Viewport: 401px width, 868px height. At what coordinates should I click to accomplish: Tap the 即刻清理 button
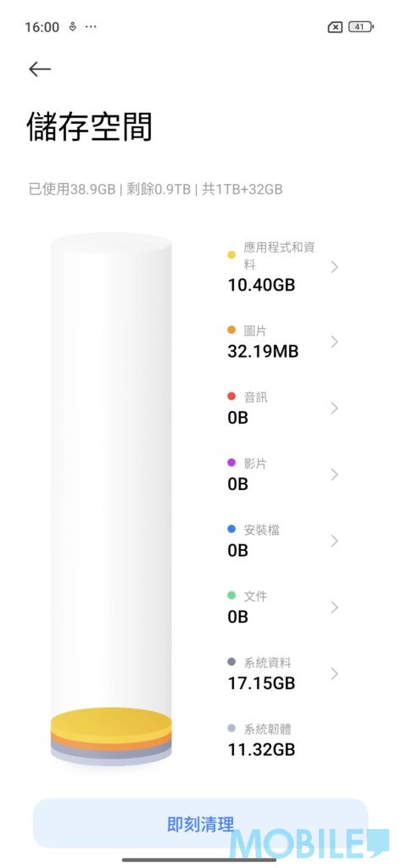(x=200, y=824)
